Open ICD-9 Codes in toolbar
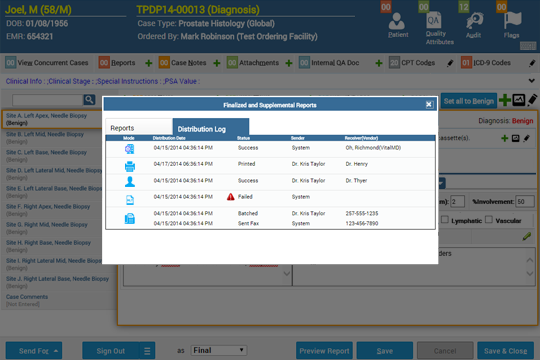Image resolution: width=540 pixels, height=360 pixels. point(486,63)
